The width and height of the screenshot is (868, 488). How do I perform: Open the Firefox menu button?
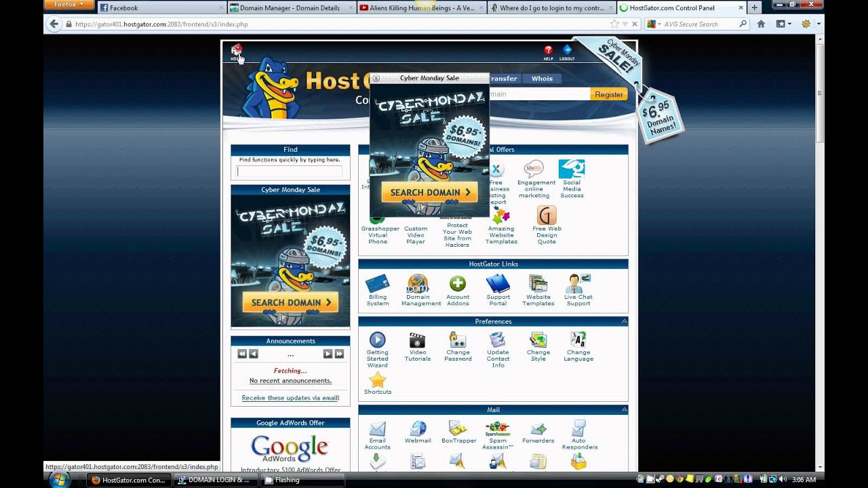point(69,5)
